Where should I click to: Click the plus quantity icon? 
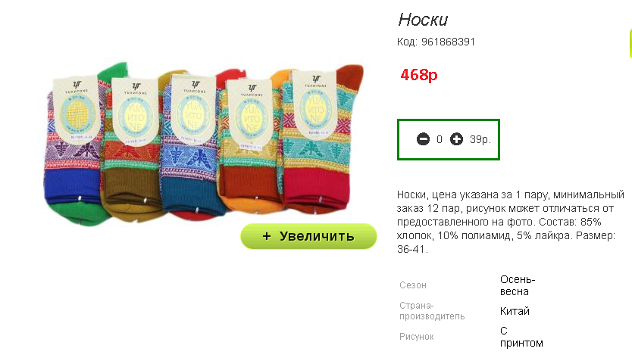tap(456, 139)
